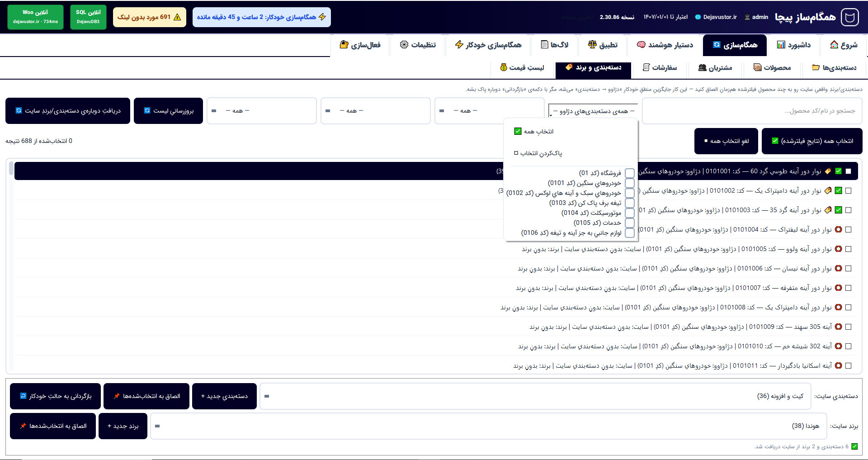Tick the checkbox for product row 0101006
Viewport: 868px width, 460px height.
pos(849,269)
